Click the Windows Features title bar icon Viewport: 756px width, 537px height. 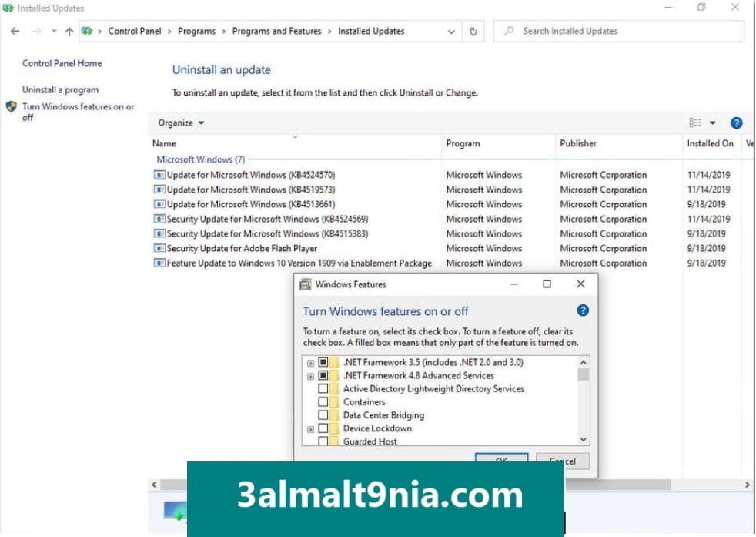click(x=305, y=284)
